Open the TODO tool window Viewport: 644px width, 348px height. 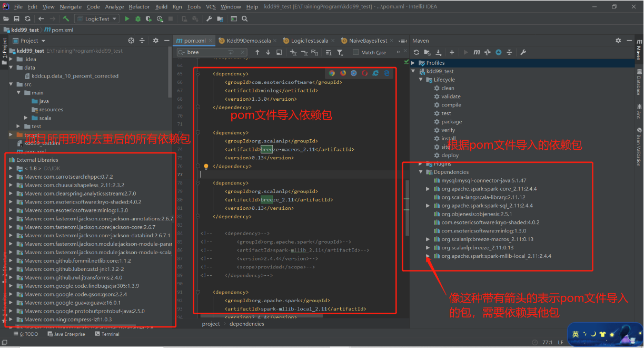(x=26, y=334)
